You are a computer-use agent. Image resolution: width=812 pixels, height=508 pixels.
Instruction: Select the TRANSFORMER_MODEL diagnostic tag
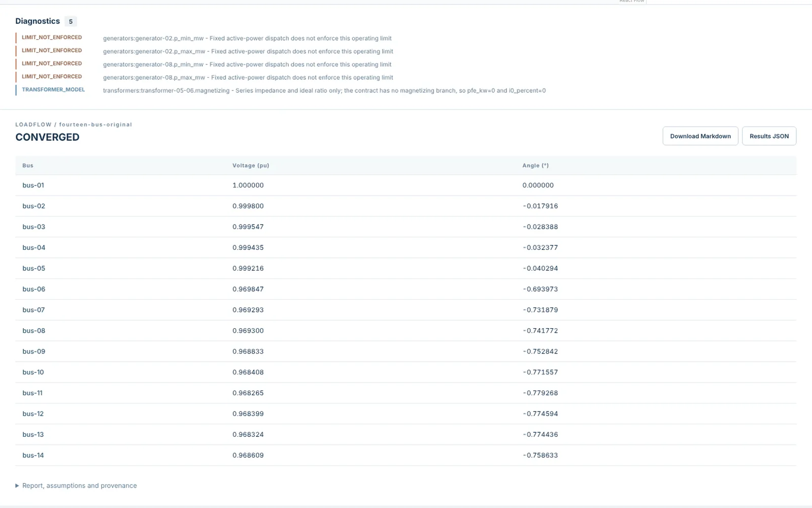(53, 90)
